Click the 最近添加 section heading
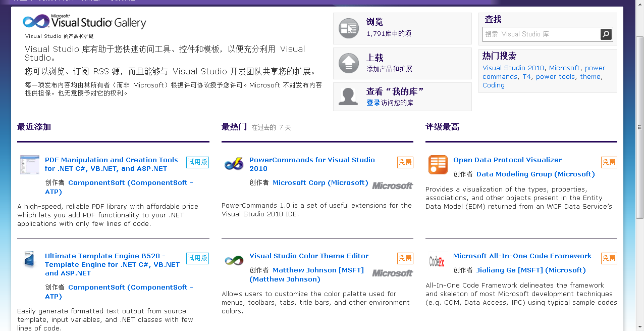644x331 pixels. click(x=34, y=126)
